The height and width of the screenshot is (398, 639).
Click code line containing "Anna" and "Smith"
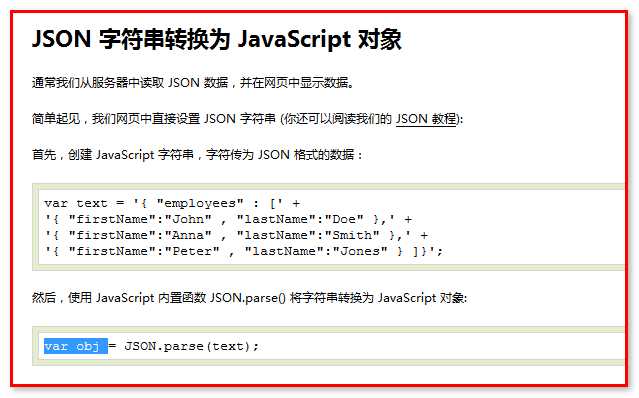tap(236, 235)
